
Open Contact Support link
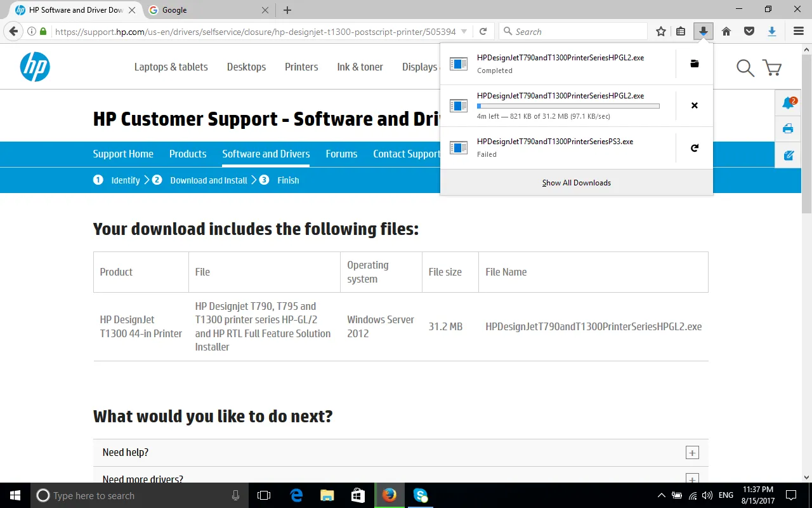[x=406, y=154]
